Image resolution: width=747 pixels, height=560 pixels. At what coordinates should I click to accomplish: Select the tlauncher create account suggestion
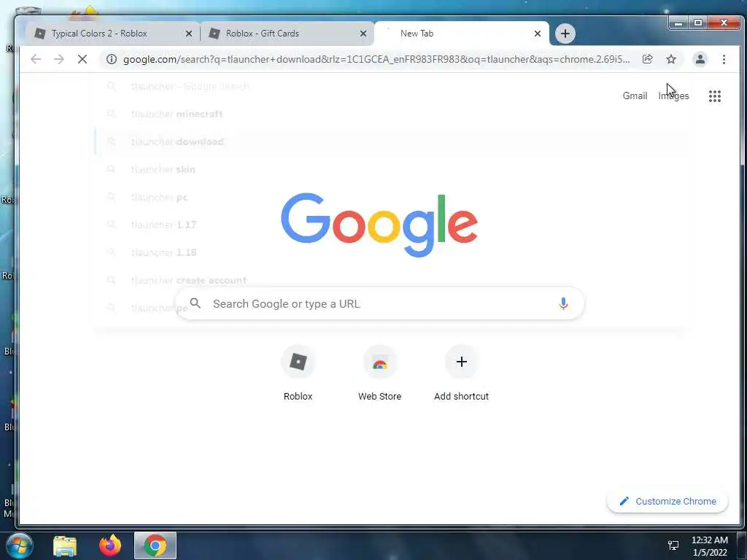coord(391,281)
